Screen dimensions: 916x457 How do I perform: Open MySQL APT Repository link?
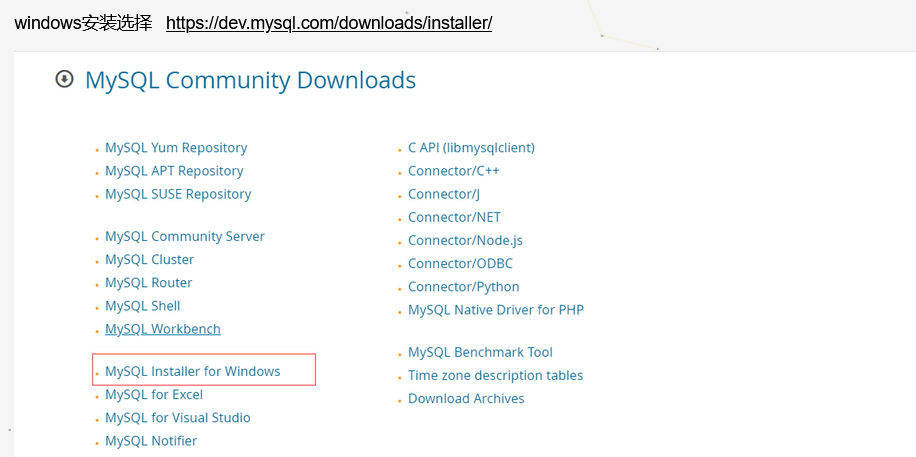tap(174, 171)
